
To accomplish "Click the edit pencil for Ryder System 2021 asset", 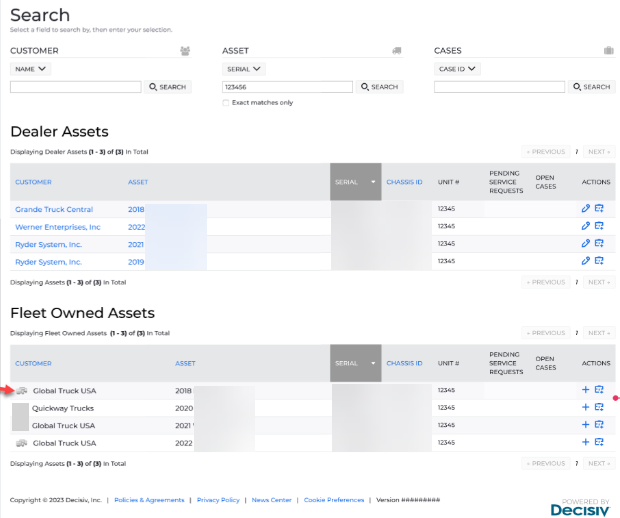I will point(586,243).
